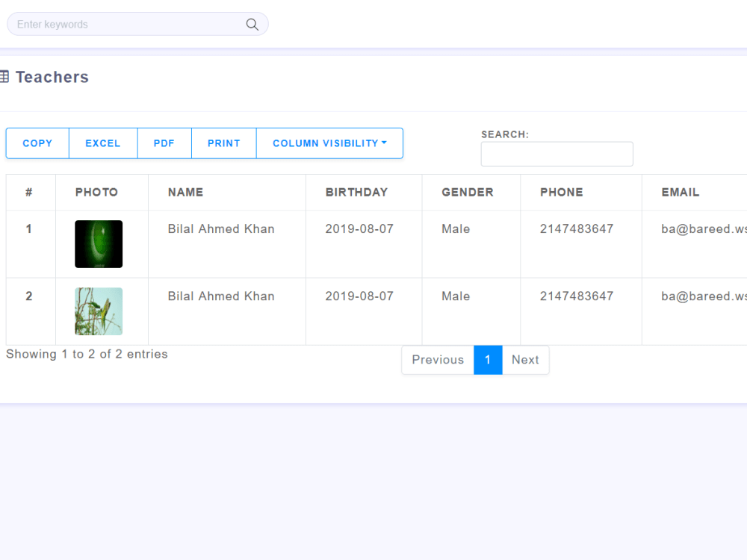The image size is (747, 560).
Task: Open green flag photo in row 1
Action: click(99, 244)
